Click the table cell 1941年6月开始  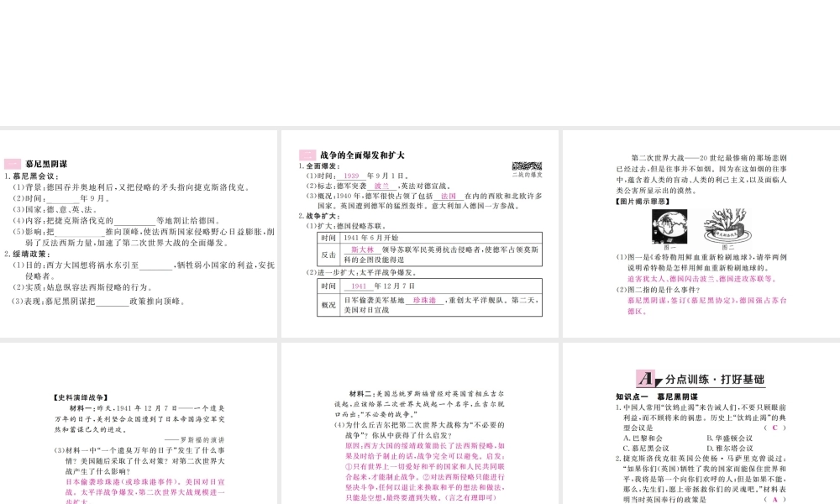click(370, 238)
